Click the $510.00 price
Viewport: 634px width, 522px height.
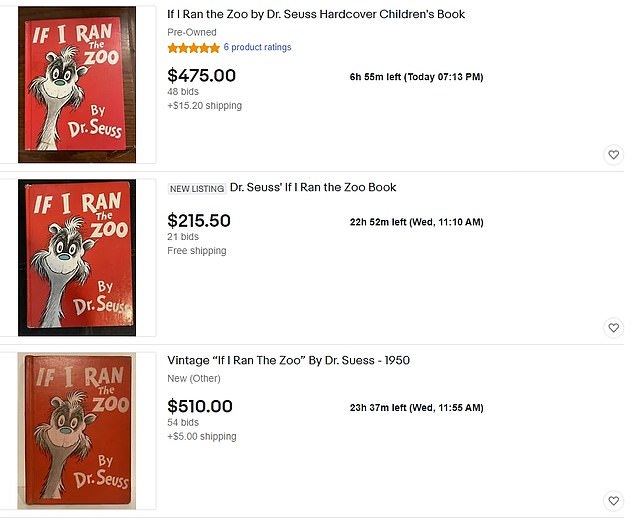point(200,406)
